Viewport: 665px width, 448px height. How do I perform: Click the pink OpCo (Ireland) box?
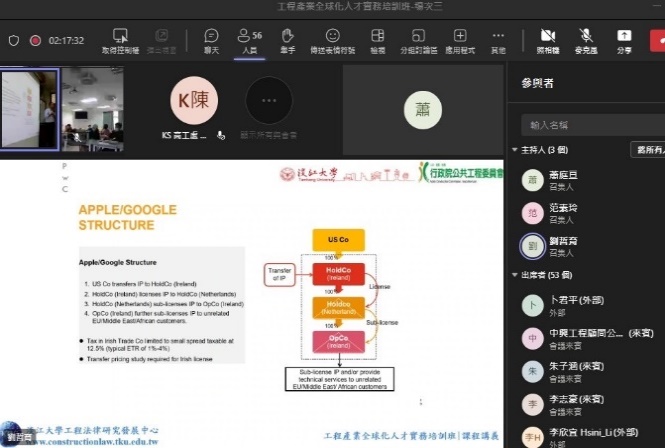(x=338, y=342)
